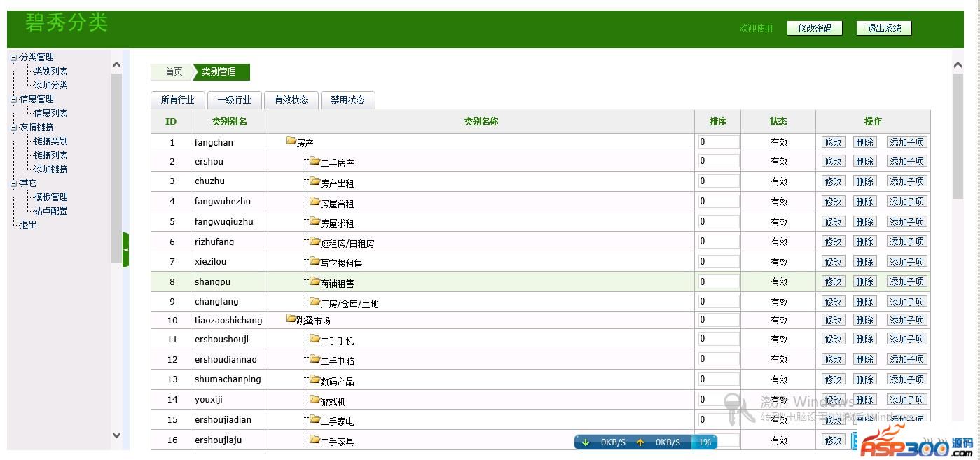
Task: Collapse the sidebar with the green arrow handle
Action: pos(125,250)
